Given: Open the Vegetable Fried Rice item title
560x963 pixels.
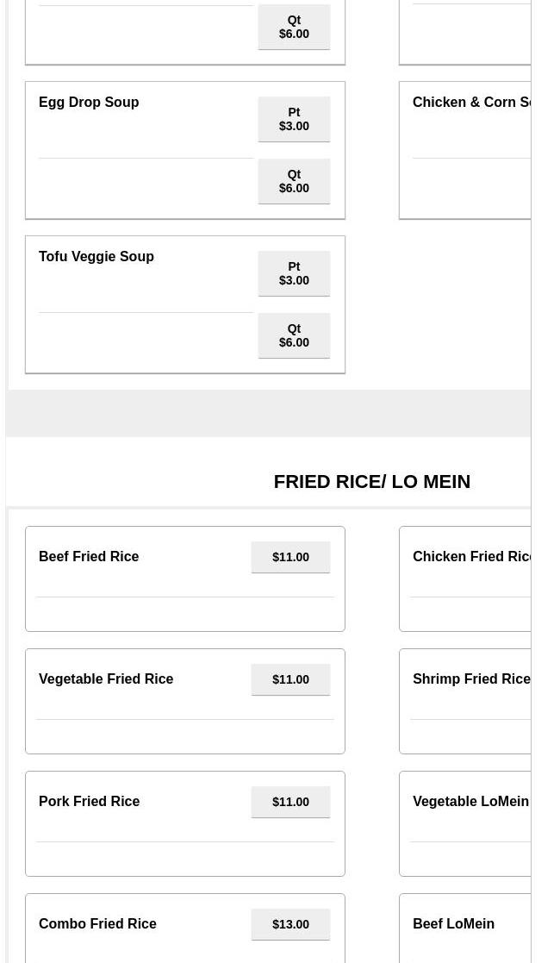Looking at the screenshot, I should [x=106, y=678].
